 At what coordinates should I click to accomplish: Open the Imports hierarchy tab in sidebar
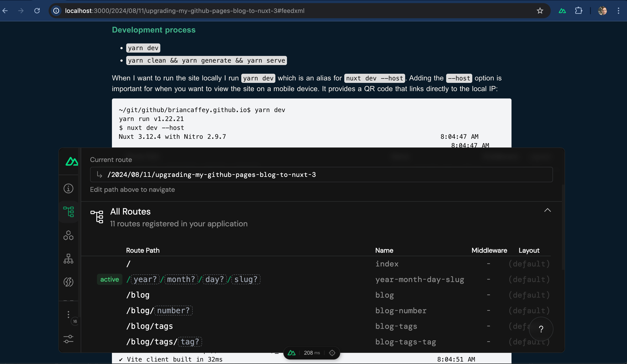click(x=68, y=259)
